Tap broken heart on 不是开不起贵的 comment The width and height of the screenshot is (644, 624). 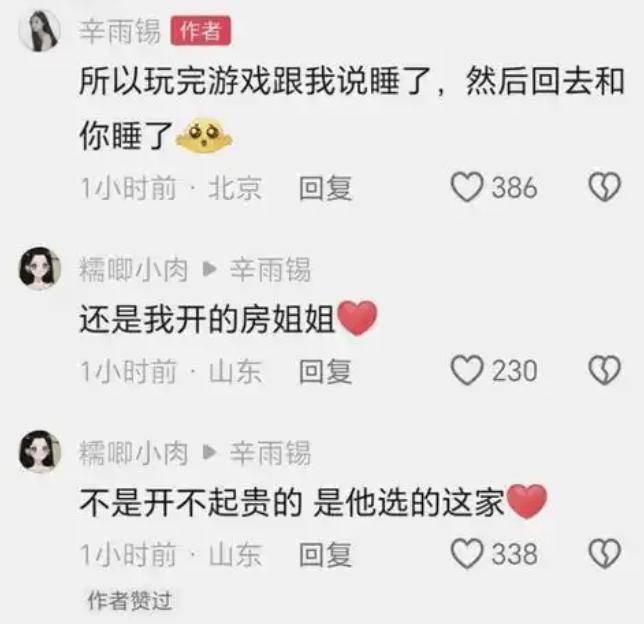coord(605,553)
